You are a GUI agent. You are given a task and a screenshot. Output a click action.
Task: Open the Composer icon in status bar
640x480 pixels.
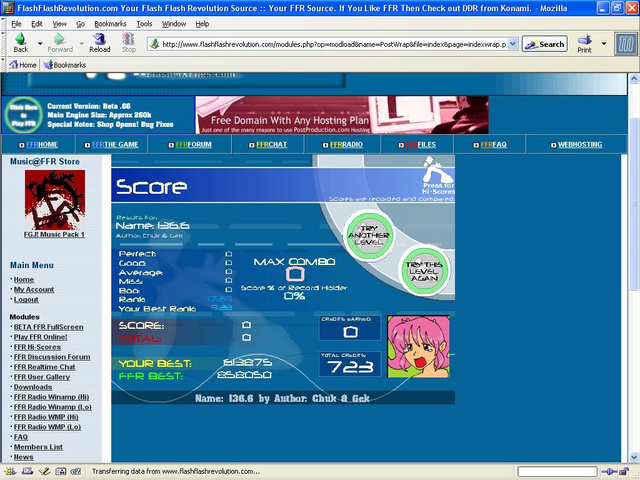(44, 471)
